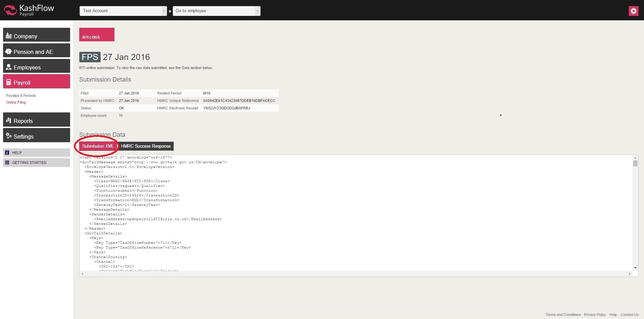Click the Help info icon

pyautogui.click(x=7, y=153)
